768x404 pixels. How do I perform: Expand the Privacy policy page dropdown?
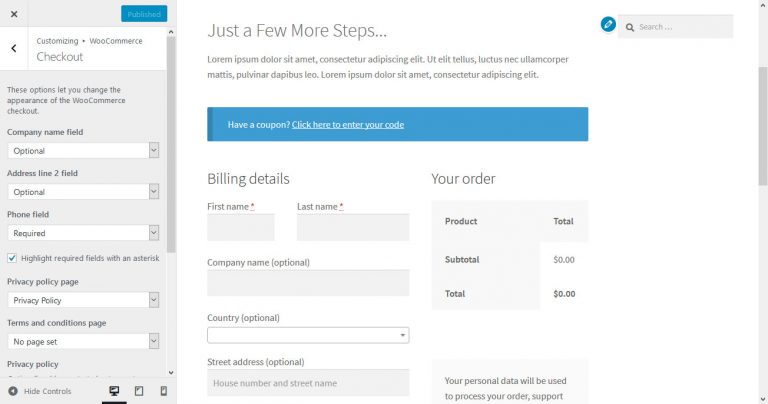pos(83,300)
